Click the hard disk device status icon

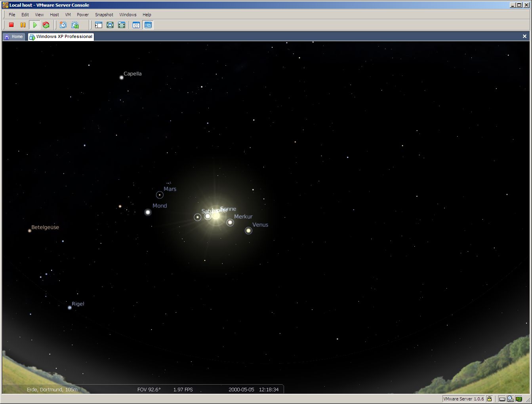(502, 399)
